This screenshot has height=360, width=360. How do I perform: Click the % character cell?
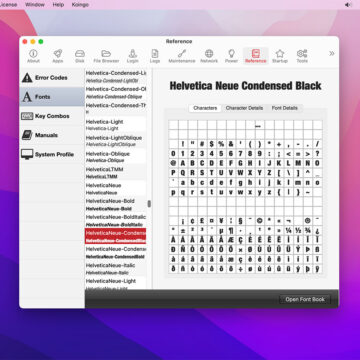(x=221, y=144)
